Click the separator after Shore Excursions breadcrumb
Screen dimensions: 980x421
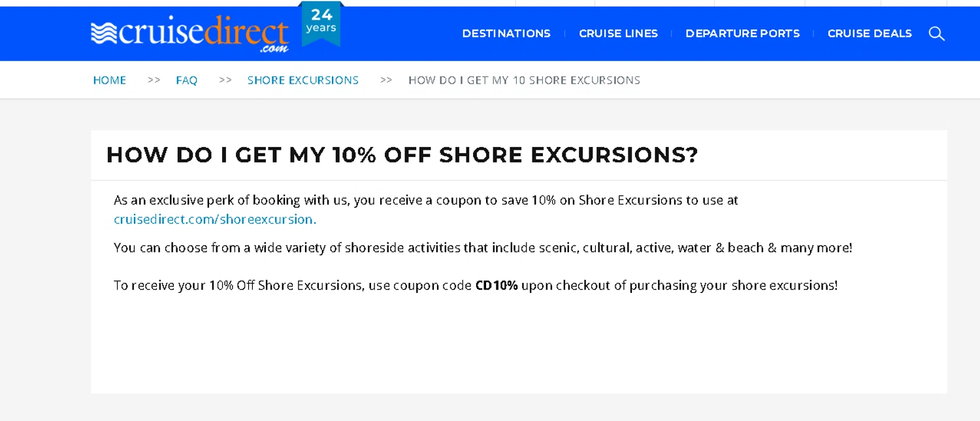click(x=386, y=80)
